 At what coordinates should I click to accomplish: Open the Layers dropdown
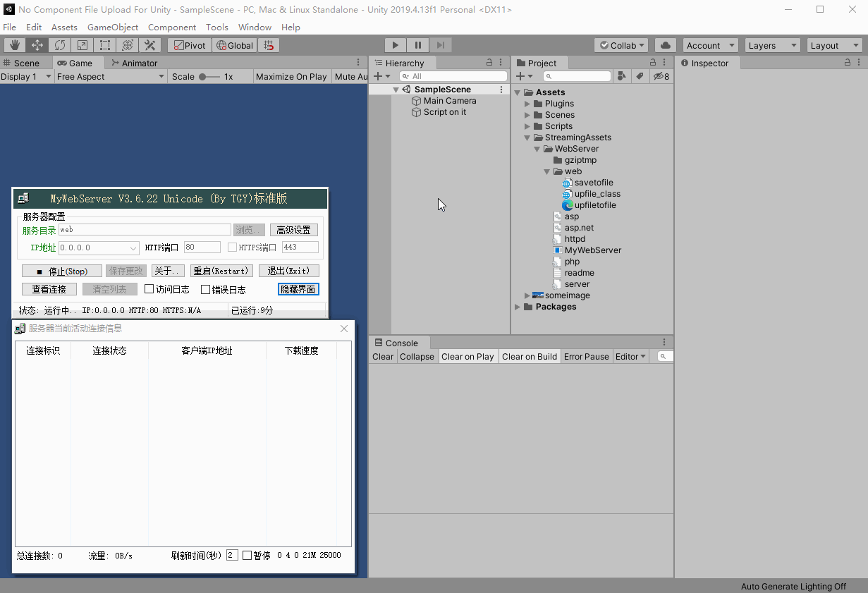772,45
